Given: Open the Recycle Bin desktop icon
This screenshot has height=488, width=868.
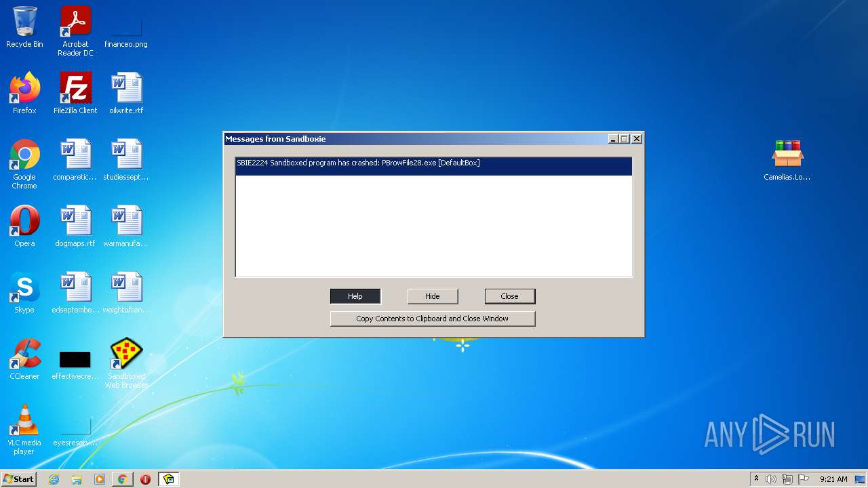Looking at the screenshot, I should coord(24,27).
